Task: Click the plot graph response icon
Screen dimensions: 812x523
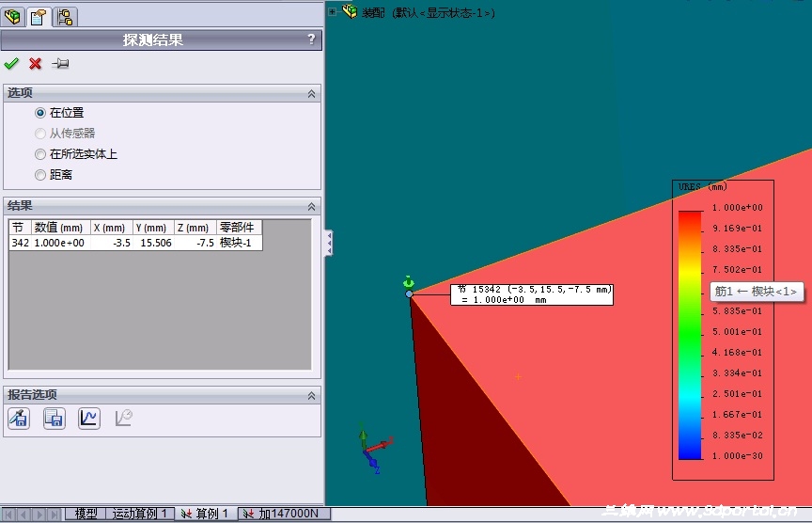Action: (x=89, y=419)
